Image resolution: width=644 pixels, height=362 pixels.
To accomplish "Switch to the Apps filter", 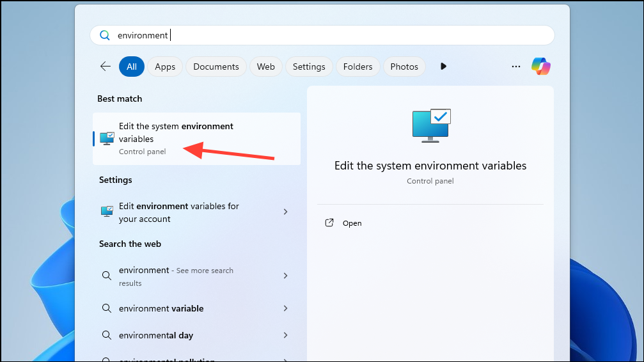I will pos(165,67).
